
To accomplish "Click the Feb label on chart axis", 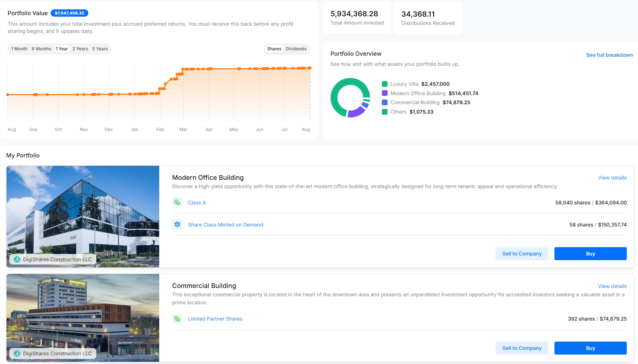I will (x=160, y=130).
